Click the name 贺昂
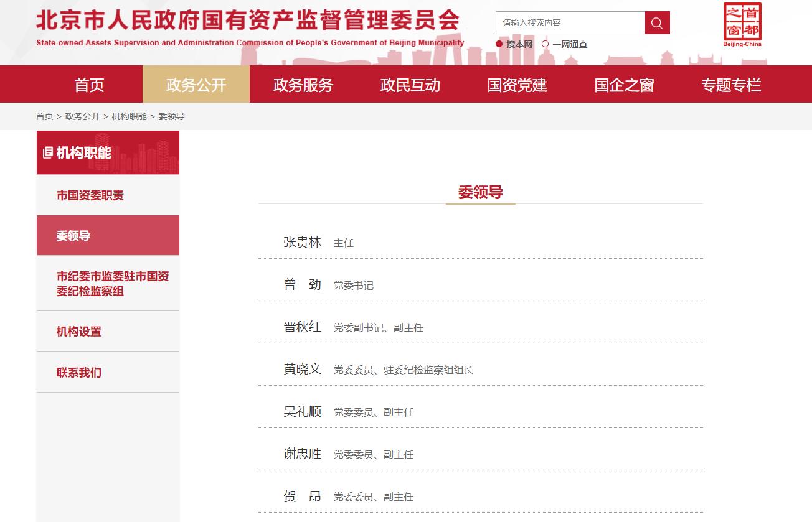This screenshot has width=812, height=522. click(x=303, y=496)
